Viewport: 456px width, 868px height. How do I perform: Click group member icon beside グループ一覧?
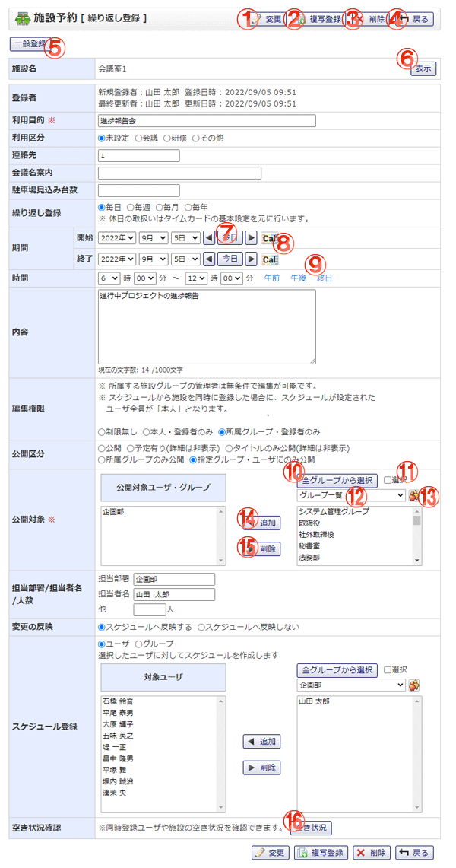[x=414, y=496]
